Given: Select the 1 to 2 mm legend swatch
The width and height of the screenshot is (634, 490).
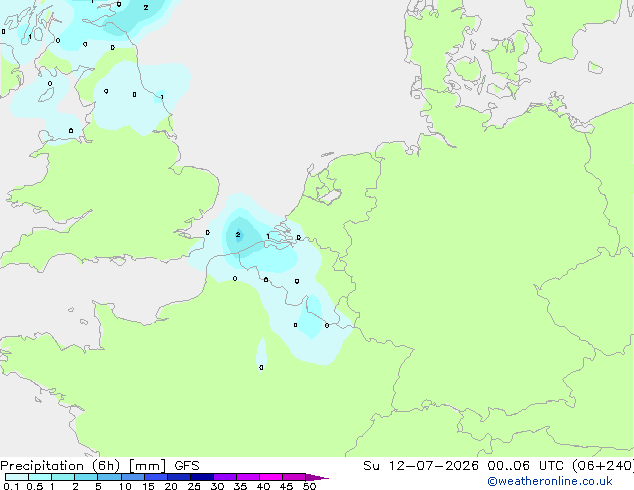Looking at the screenshot, I should [63, 477].
